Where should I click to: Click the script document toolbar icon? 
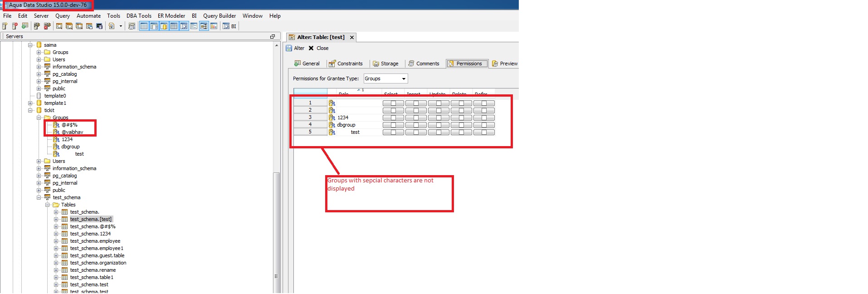click(x=112, y=26)
